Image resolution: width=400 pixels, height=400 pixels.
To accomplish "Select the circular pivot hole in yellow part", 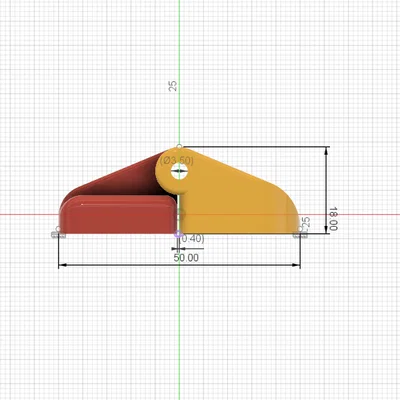I will pos(179,171).
